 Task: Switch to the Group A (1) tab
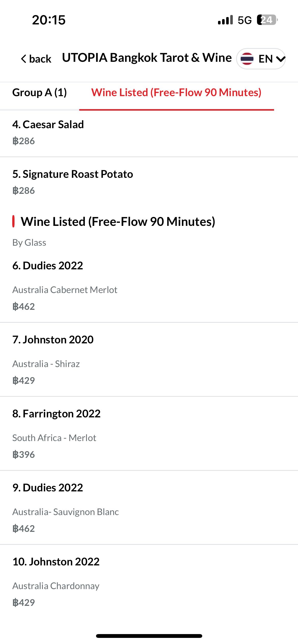39,93
